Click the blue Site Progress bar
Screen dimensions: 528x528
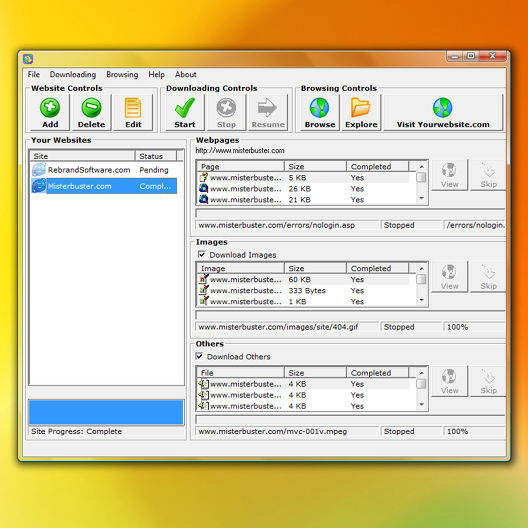click(106, 412)
